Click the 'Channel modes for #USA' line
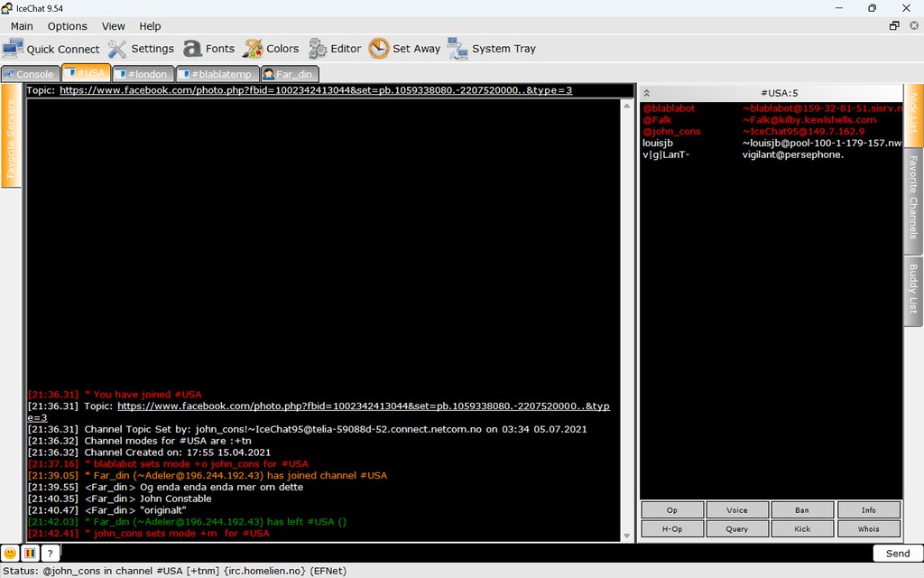This screenshot has width=924, height=578. click(x=140, y=441)
